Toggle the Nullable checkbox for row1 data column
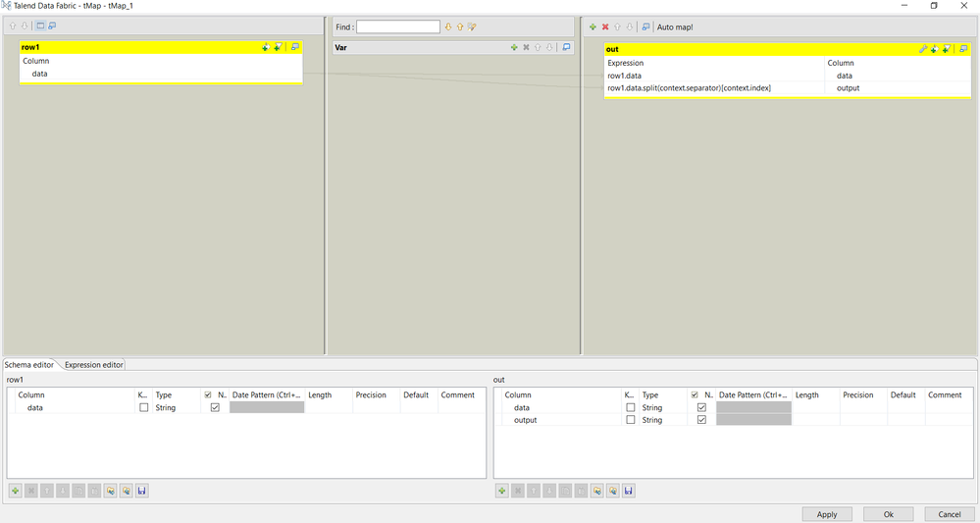This screenshot has height=523, width=980. (x=215, y=407)
